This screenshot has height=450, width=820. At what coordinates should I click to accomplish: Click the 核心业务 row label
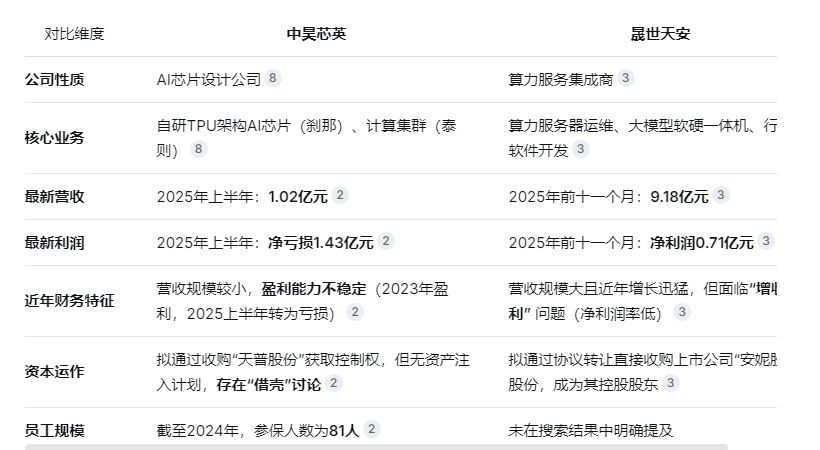(54, 138)
